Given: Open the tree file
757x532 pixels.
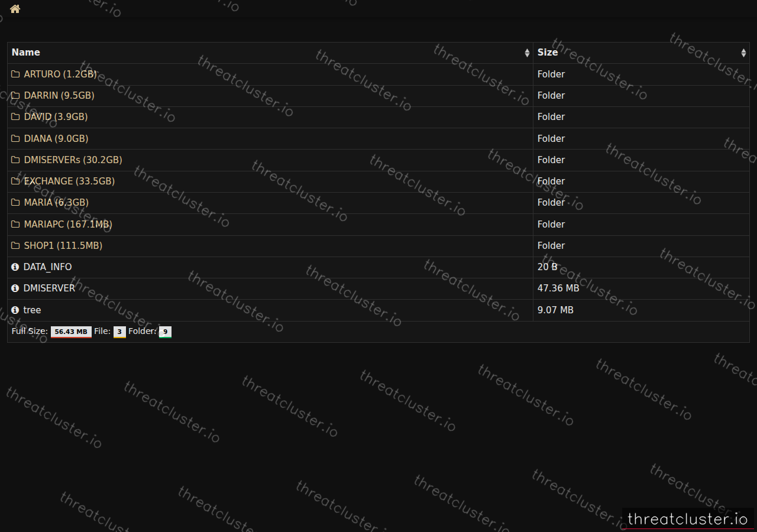Looking at the screenshot, I should [32, 310].
